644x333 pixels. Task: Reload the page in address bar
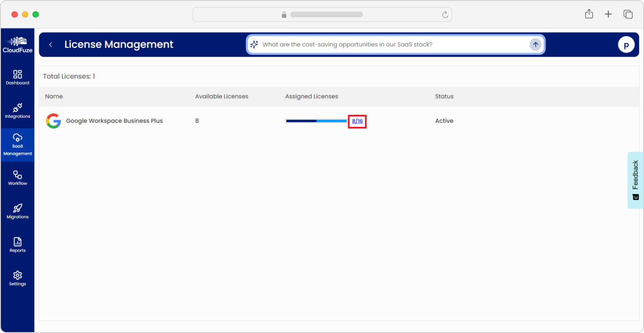[x=445, y=15]
